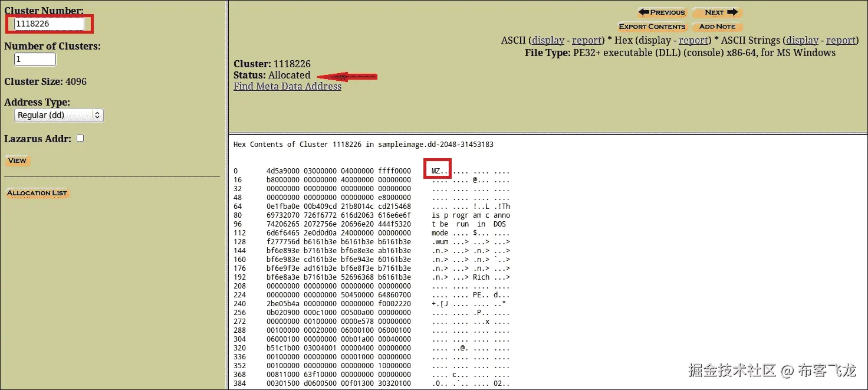868x390 pixels.
Task: Open the Hex report link
Action: click(693, 40)
